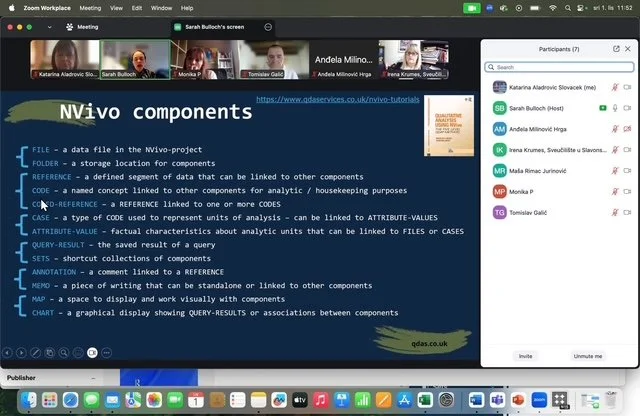Click the qualitative analysis book cover image
The image size is (640, 416).
[449, 125]
